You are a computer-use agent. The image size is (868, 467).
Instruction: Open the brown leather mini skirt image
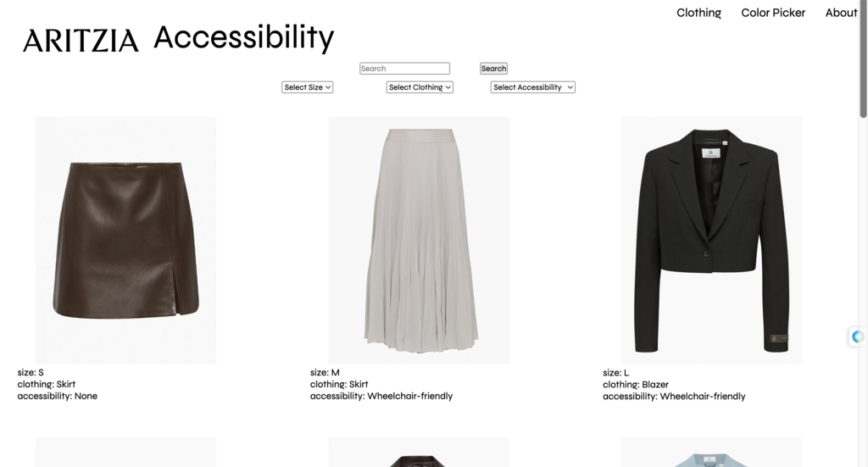click(126, 240)
